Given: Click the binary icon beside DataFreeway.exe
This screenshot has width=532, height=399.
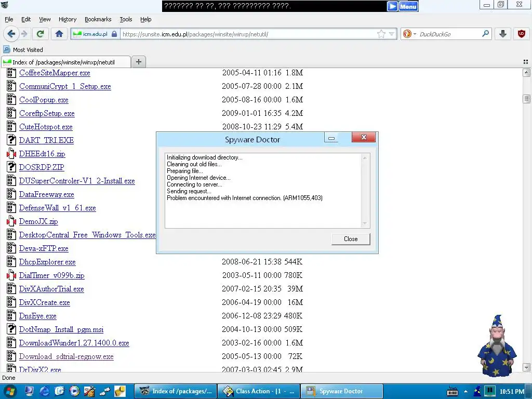Looking at the screenshot, I should pos(11,194).
